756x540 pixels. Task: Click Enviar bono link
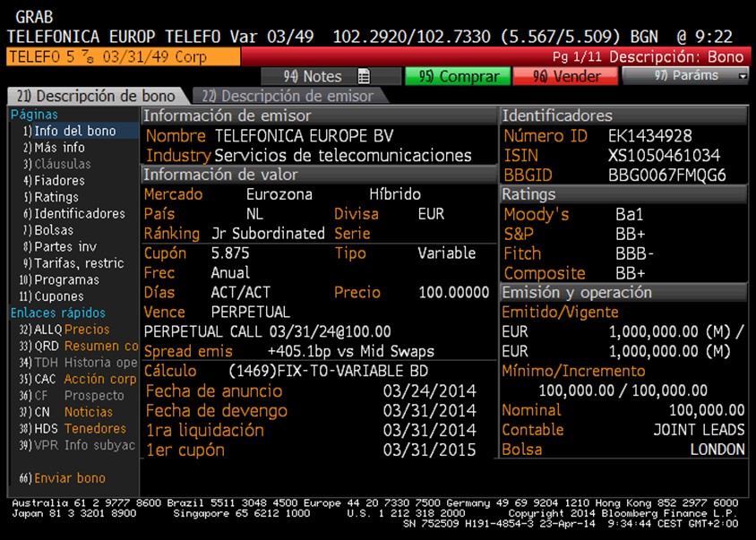pos(63,478)
